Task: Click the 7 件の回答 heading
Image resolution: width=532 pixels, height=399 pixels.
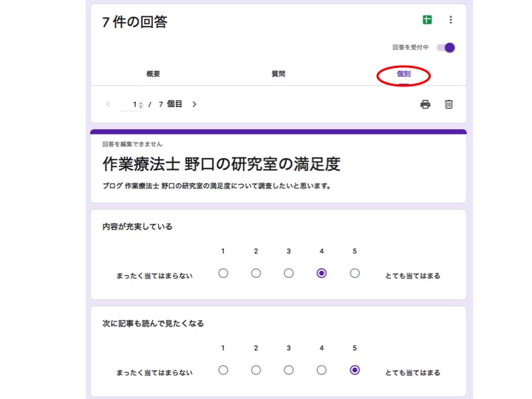Action: coord(134,22)
